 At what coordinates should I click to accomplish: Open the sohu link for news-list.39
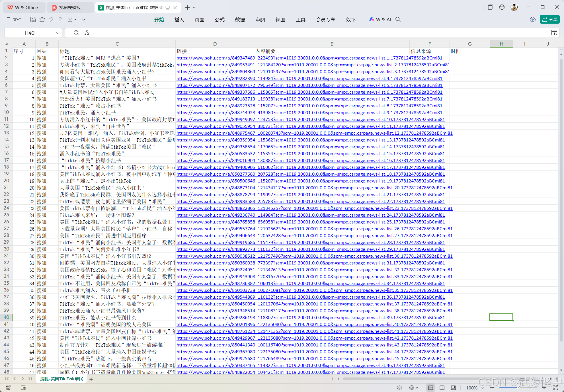click(311, 318)
